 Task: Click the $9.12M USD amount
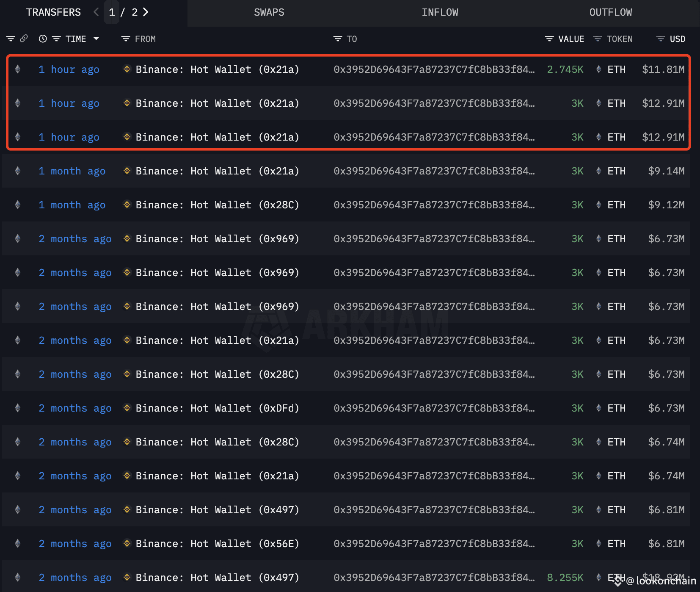coord(666,205)
